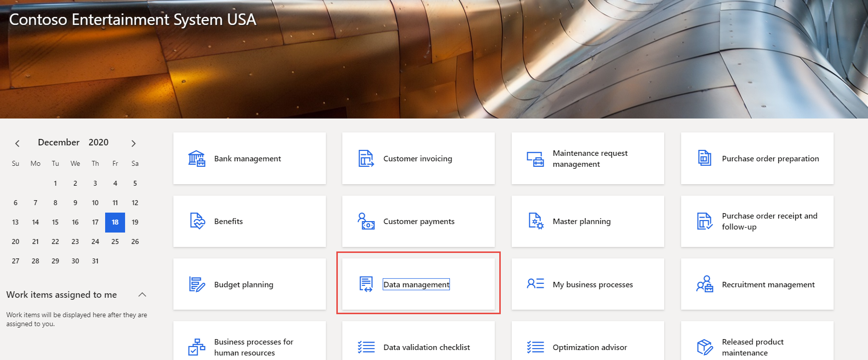Click the Customer payments icon

click(x=366, y=221)
